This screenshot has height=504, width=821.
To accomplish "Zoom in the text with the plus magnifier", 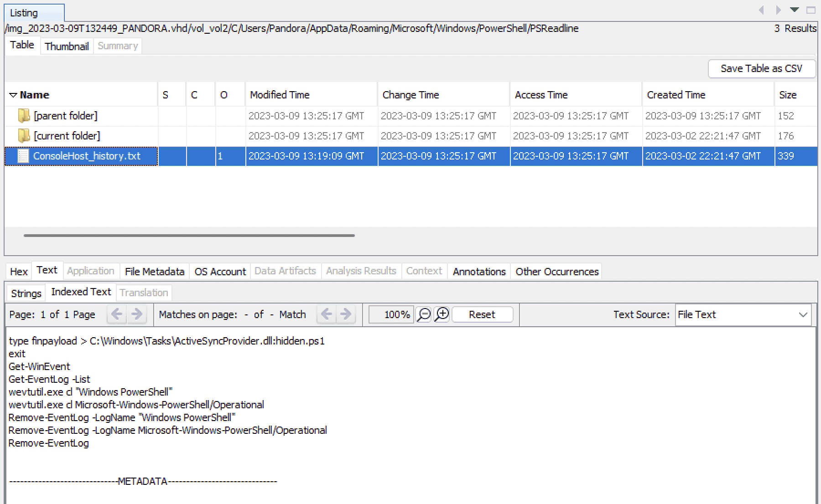I will click(442, 314).
